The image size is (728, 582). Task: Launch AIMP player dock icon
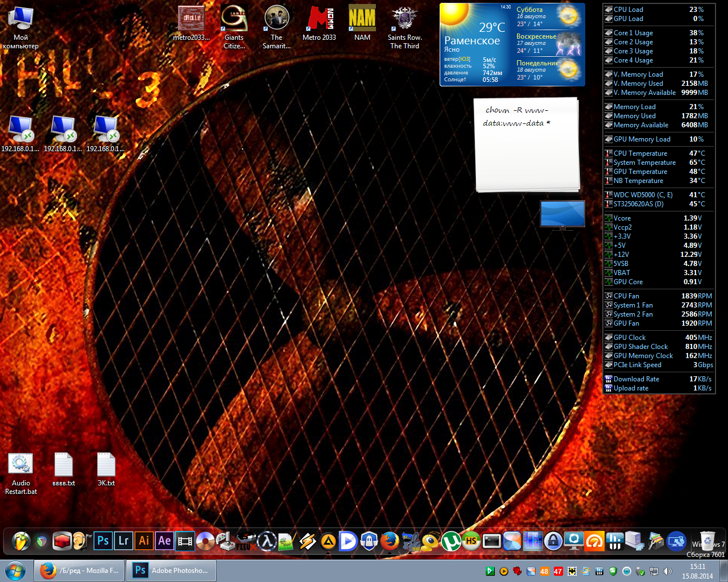(x=328, y=541)
